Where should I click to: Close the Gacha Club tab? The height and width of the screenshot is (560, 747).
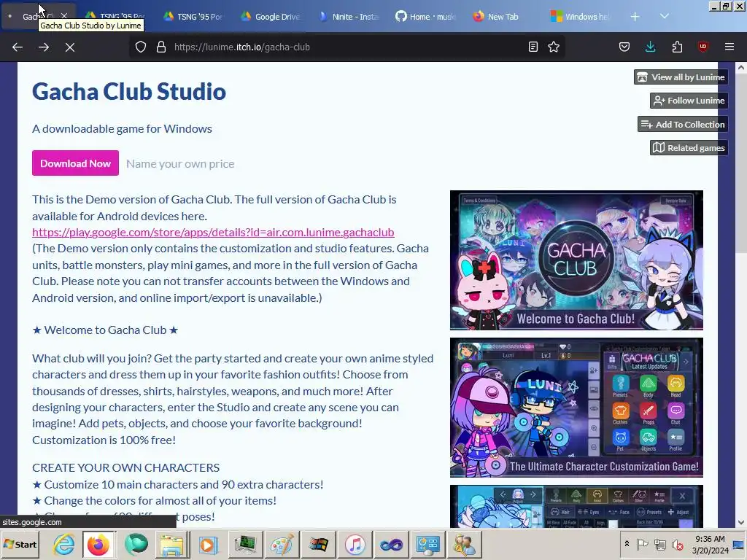click(64, 17)
